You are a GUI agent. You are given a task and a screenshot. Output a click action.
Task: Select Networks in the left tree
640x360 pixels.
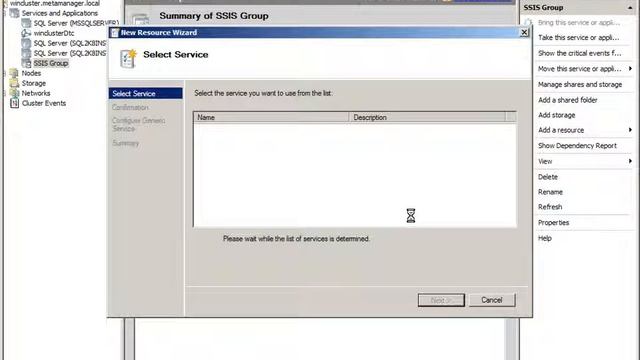click(36, 93)
